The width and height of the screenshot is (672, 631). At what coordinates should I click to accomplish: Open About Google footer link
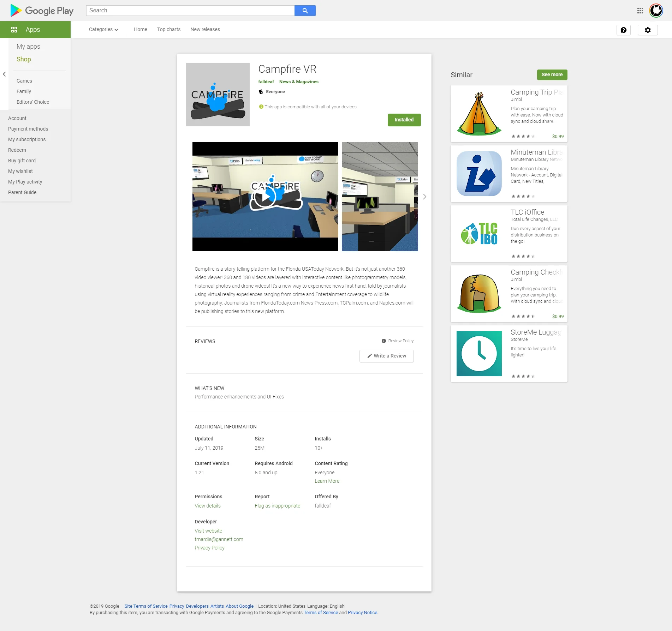[x=239, y=606]
